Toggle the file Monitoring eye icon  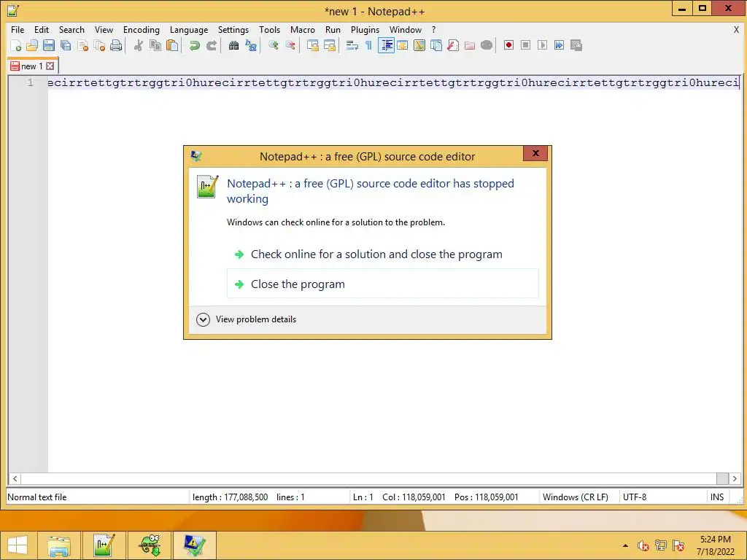tap(487, 46)
